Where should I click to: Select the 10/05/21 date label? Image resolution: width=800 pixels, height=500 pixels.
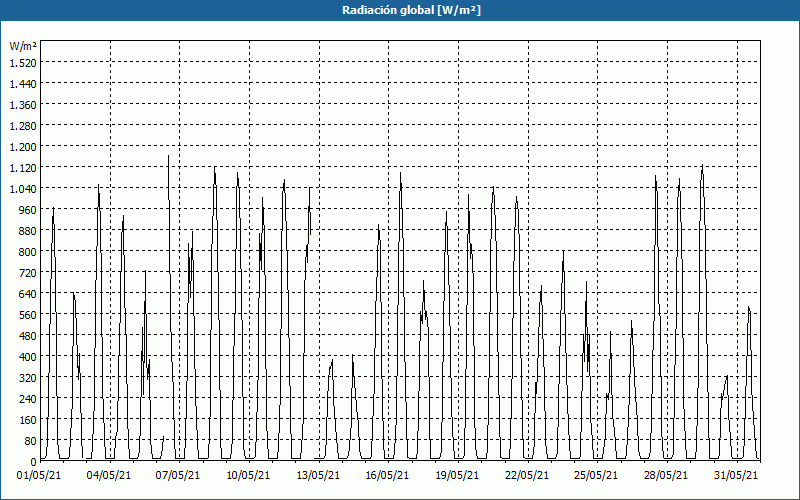(x=248, y=476)
